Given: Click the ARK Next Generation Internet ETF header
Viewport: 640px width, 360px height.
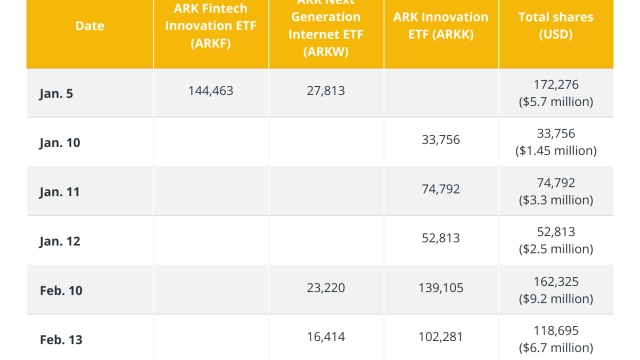Looking at the screenshot, I should pos(326,28).
